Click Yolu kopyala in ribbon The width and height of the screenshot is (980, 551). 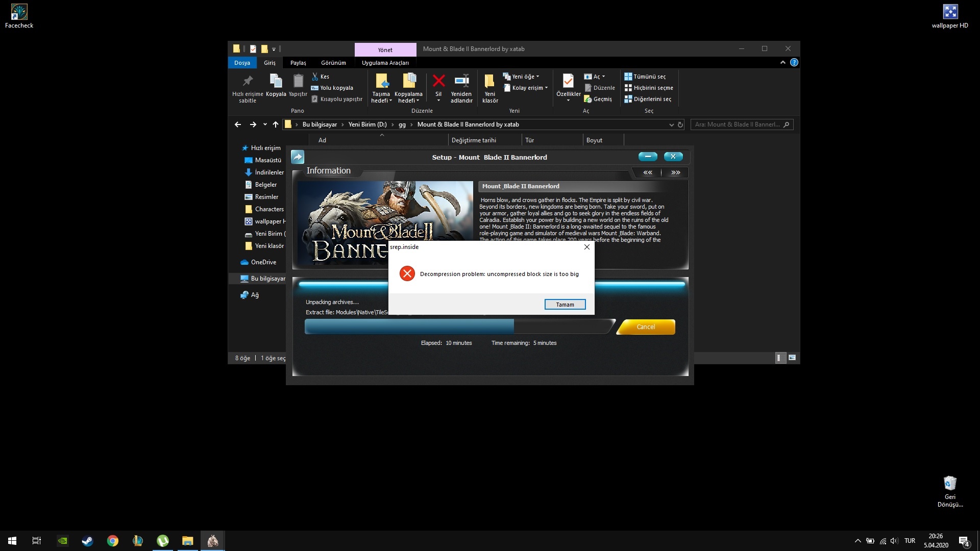pyautogui.click(x=332, y=88)
